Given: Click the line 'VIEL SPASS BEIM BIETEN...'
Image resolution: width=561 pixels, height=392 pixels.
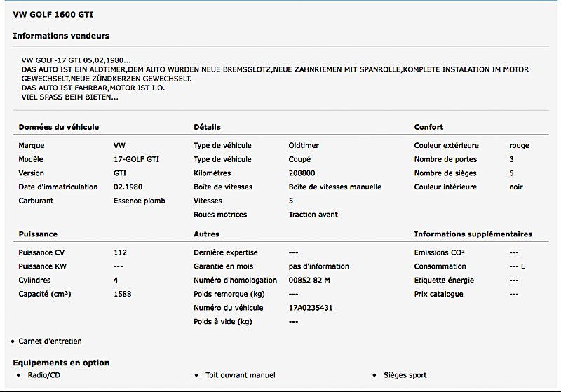Looking at the screenshot, I should pyautogui.click(x=69, y=97).
